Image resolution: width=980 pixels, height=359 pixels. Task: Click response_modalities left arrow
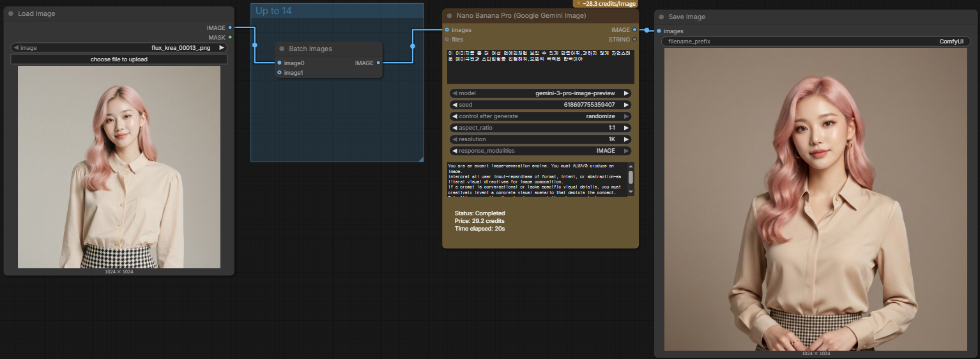point(454,151)
